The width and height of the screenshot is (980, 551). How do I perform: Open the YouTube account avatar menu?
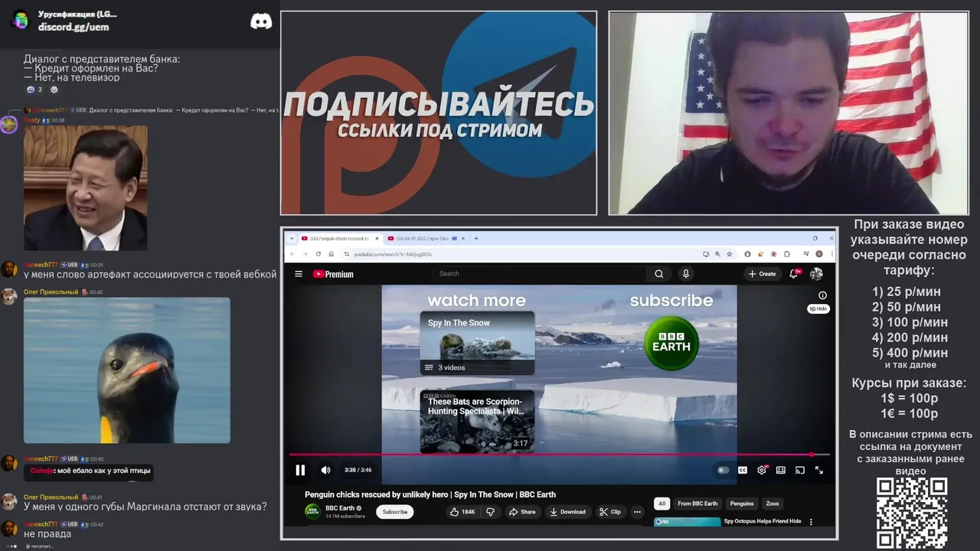(817, 273)
